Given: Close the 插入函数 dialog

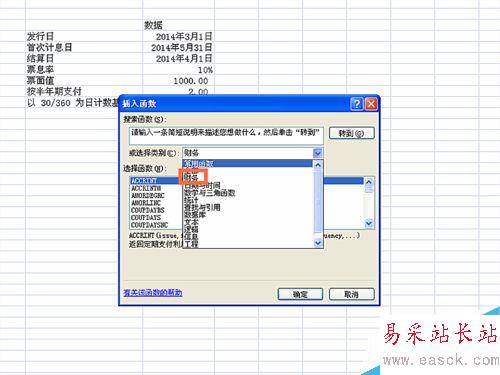Looking at the screenshot, I should (x=371, y=104).
